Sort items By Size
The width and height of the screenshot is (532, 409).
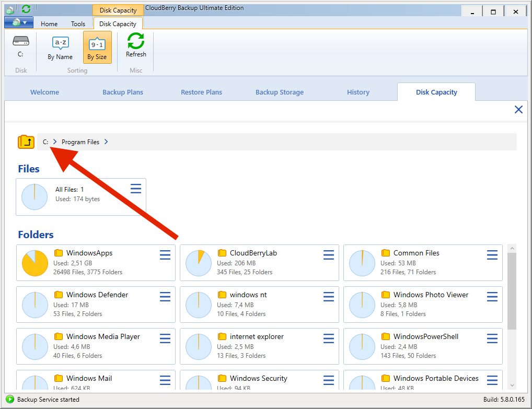97,48
